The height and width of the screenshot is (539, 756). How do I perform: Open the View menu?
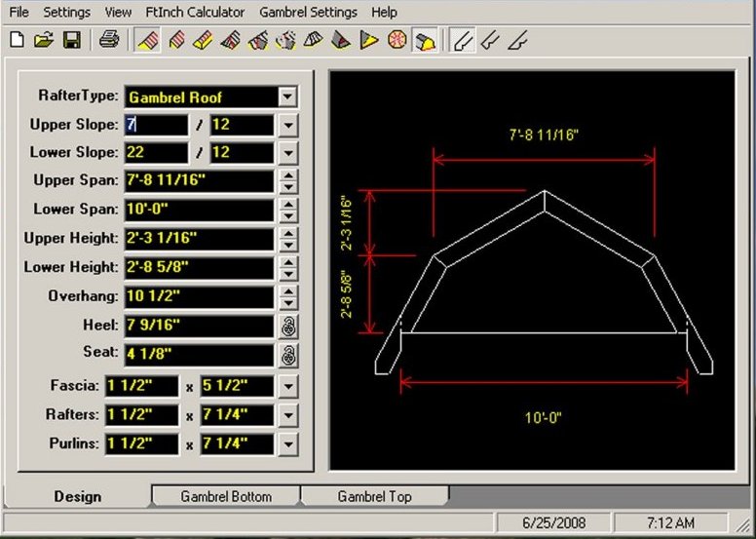click(118, 12)
